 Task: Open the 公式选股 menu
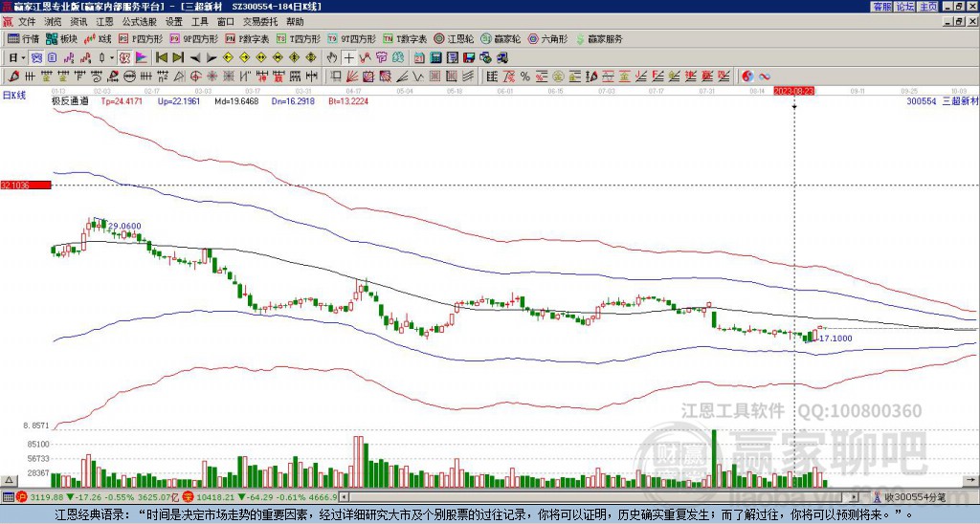click(x=140, y=22)
